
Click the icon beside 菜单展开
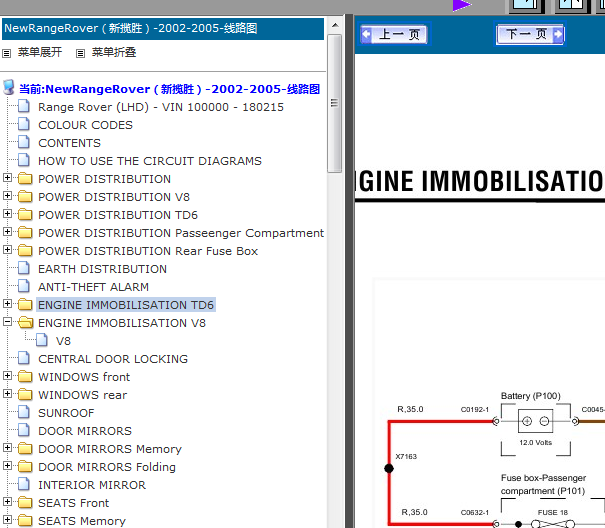tap(7, 53)
